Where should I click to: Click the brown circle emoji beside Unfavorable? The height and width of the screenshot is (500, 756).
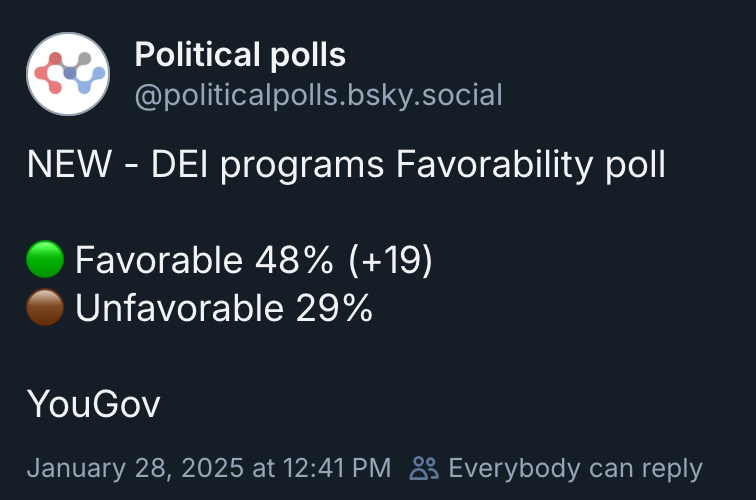click(45, 308)
